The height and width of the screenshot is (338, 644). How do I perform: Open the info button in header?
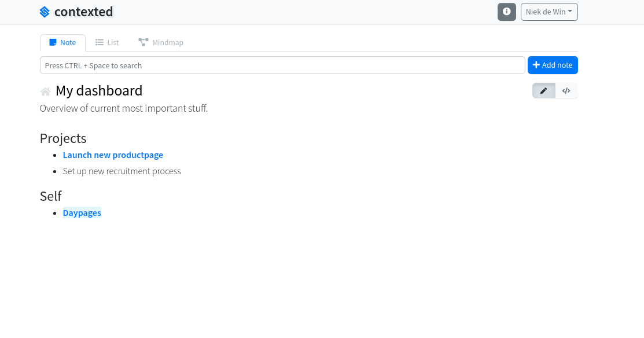[x=507, y=12]
